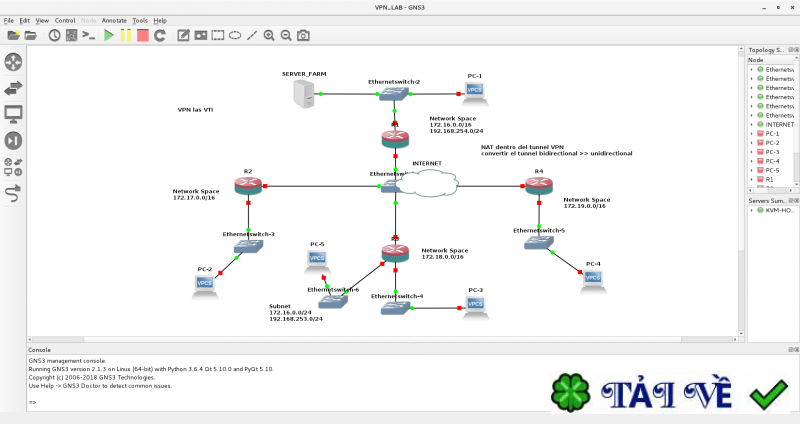Select router R2 on the canvas

248,186
